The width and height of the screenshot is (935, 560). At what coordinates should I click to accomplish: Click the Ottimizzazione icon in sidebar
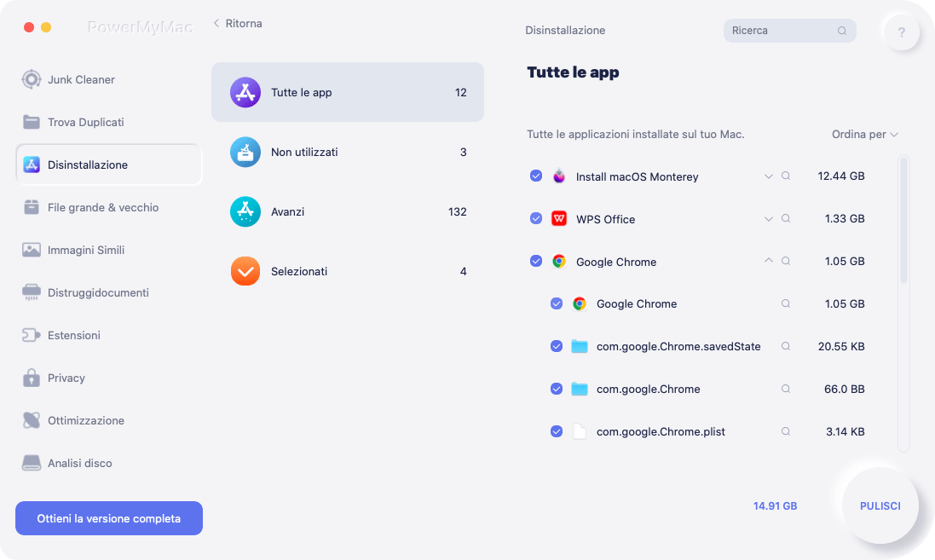click(32, 420)
